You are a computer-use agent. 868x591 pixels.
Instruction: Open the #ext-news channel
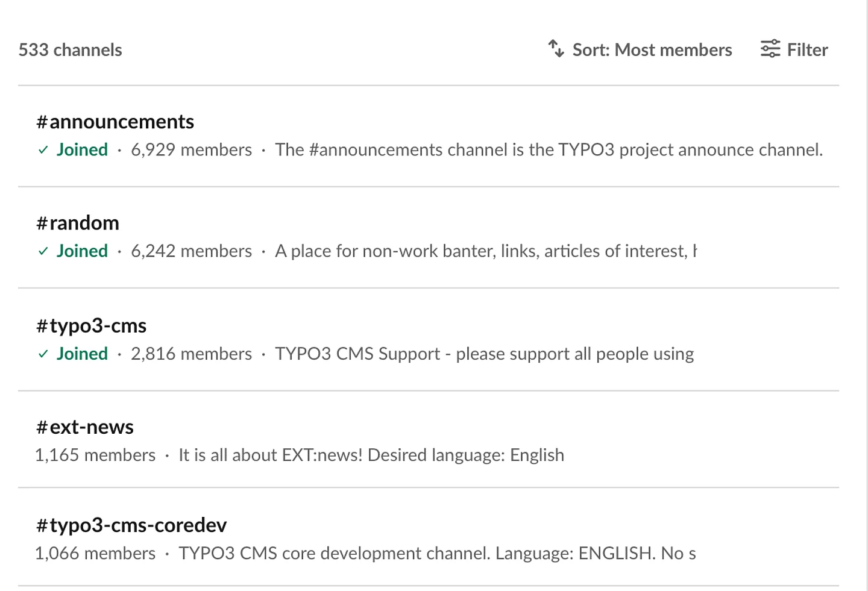click(85, 427)
